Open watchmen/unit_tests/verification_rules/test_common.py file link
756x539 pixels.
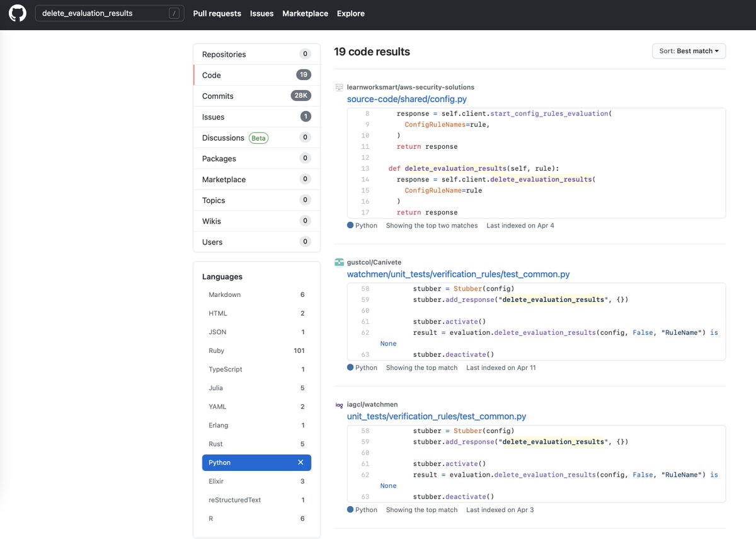coord(459,274)
